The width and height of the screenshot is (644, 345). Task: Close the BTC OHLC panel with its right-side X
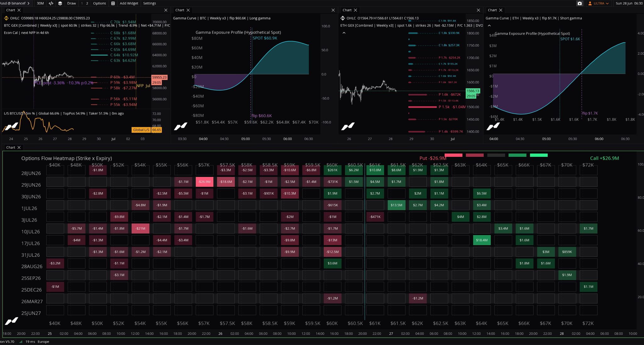(x=166, y=10)
